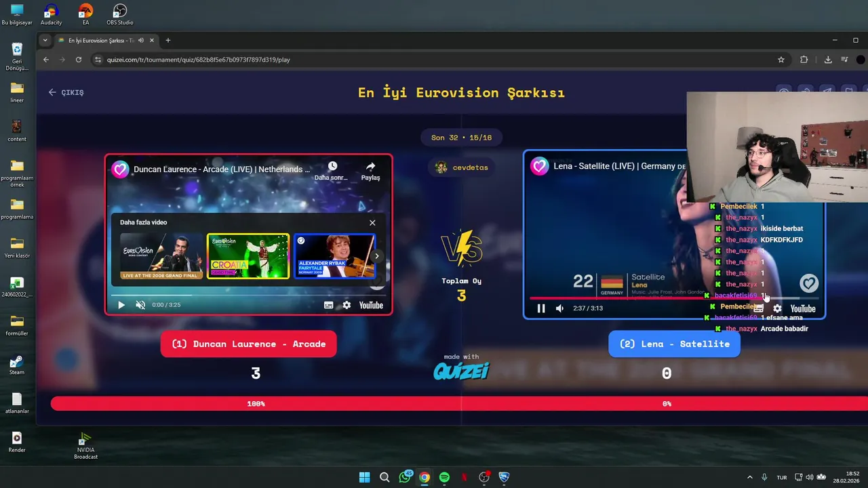Viewport: 868px width, 488px height.
Task: Open YouTube link on the Satellite player
Action: [803, 308]
